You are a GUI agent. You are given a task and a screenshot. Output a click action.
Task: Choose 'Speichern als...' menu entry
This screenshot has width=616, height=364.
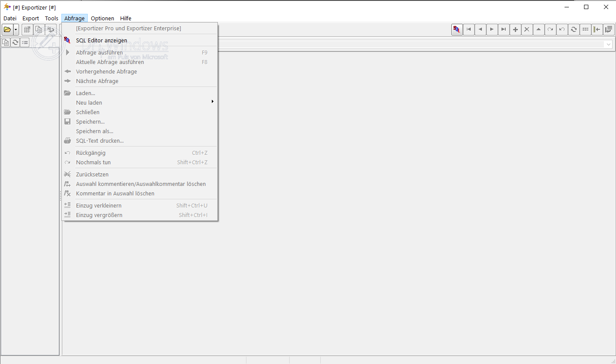tap(140, 131)
